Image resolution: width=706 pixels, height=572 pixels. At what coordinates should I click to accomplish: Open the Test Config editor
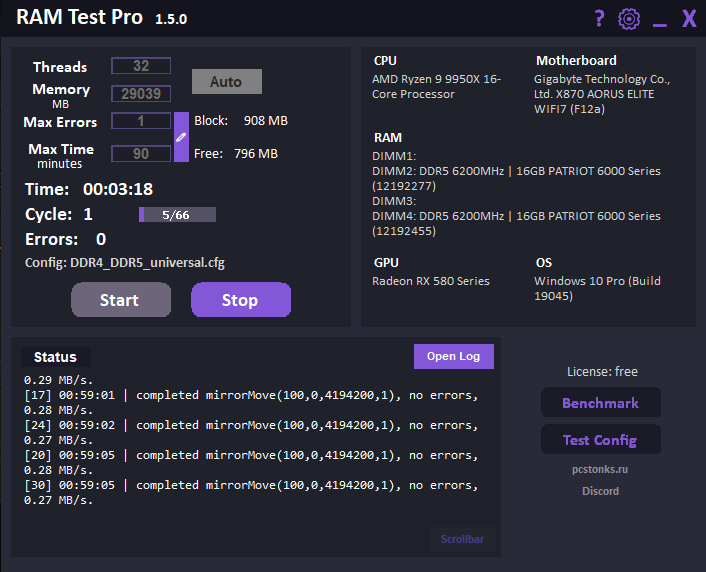click(601, 439)
